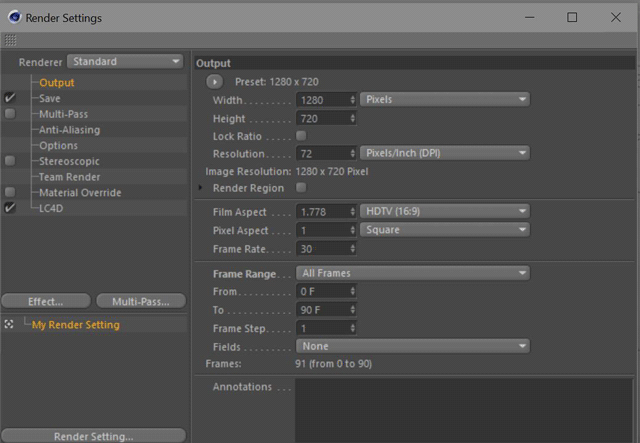Click the Pixel Aspect value field

click(322, 230)
